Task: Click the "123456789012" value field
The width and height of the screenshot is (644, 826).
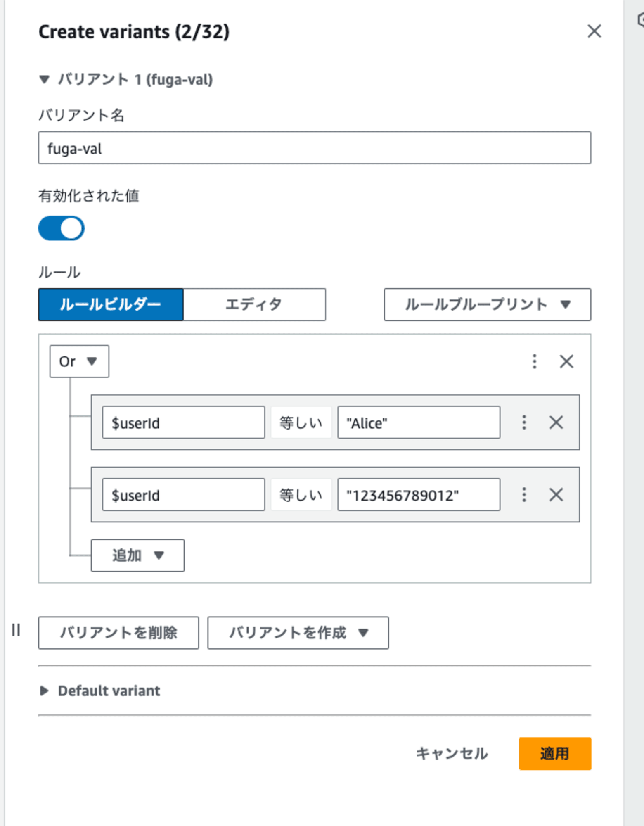Action: coord(419,495)
